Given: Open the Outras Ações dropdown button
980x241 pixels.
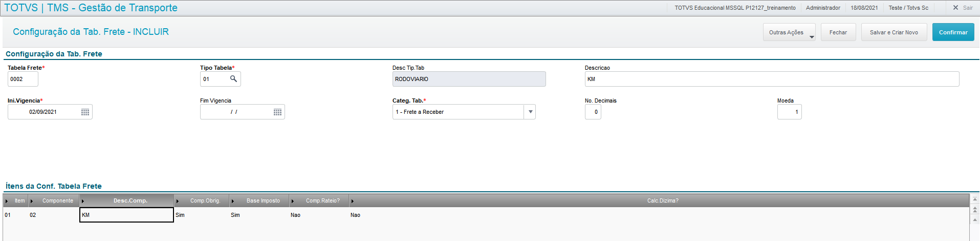Looking at the screenshot, I should click(789, 32).
